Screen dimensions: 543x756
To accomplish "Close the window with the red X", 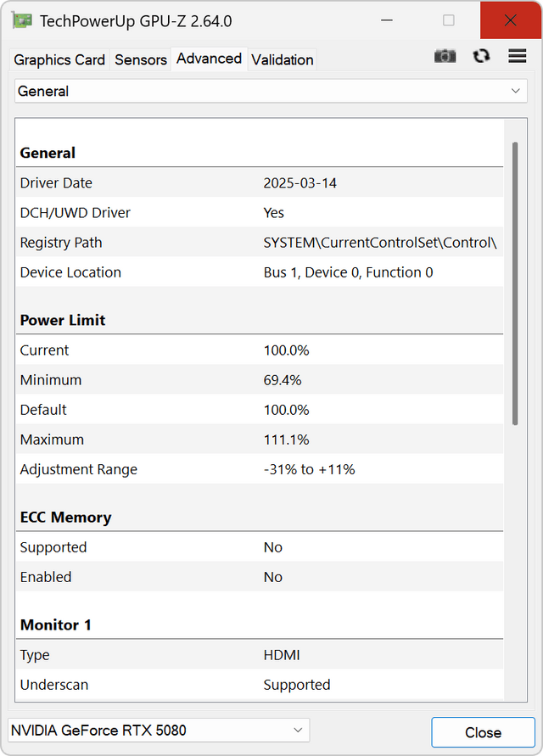I will click(x=511, y=20).
